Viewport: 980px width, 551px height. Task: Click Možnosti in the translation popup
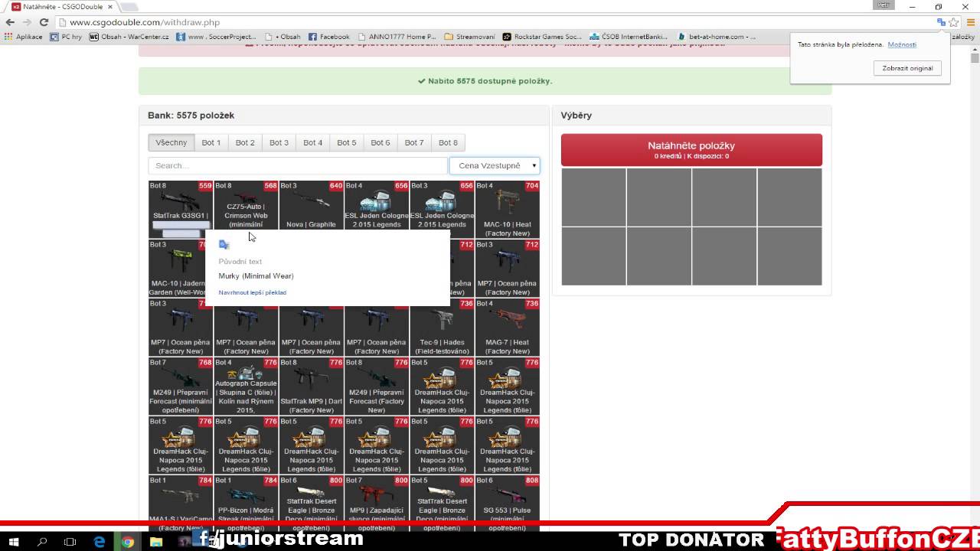tap(902, 44)
